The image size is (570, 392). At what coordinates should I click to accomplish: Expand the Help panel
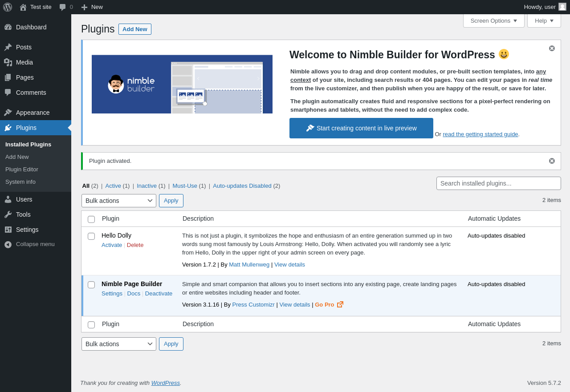544,20
